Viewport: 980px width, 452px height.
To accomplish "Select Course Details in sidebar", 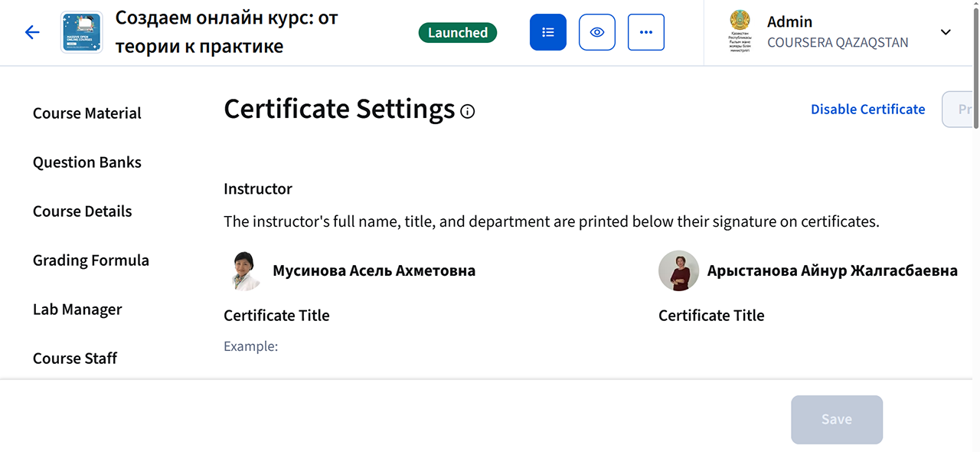I will [83, 211].
